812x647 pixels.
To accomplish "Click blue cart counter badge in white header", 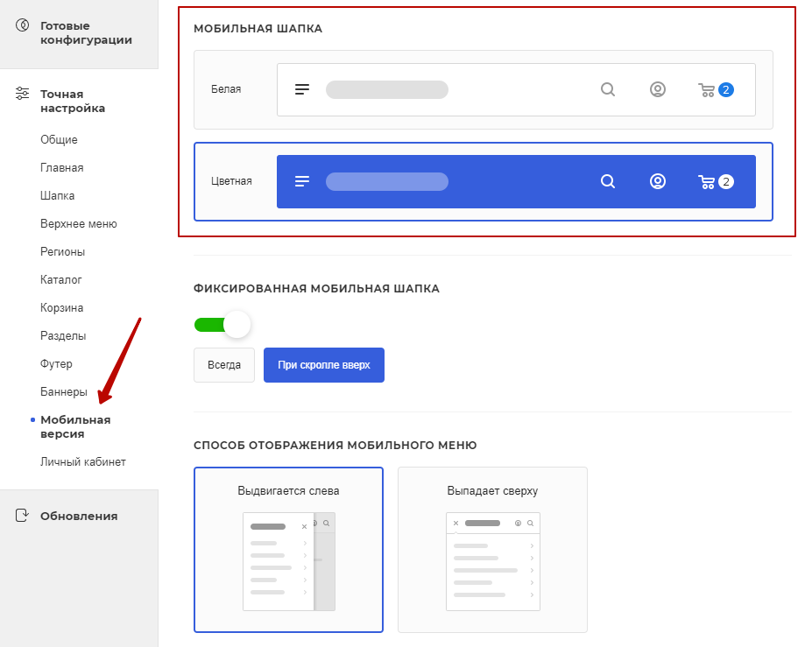I will (x=726, y=90).
